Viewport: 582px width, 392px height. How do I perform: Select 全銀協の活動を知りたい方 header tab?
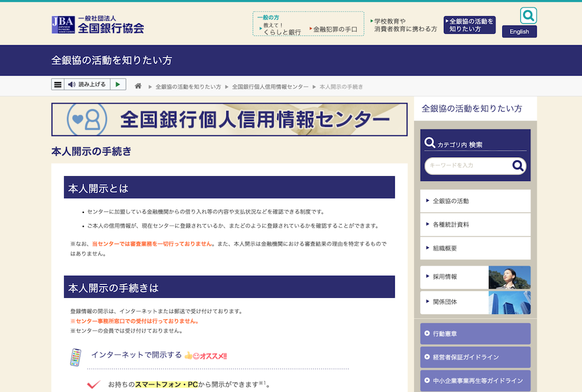click(470, 25)
